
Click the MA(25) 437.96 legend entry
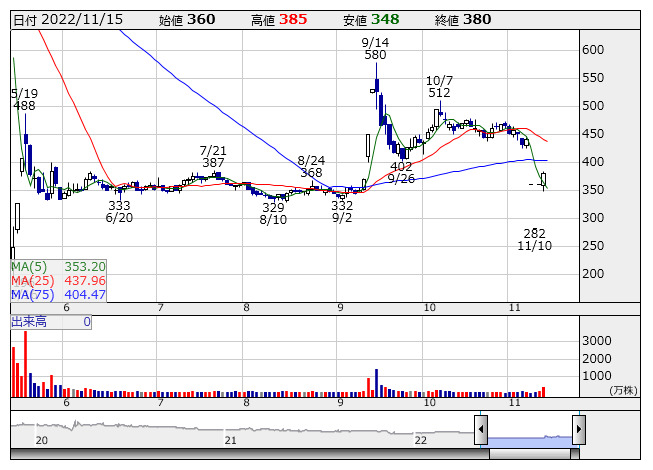click(x=58, y=281)
